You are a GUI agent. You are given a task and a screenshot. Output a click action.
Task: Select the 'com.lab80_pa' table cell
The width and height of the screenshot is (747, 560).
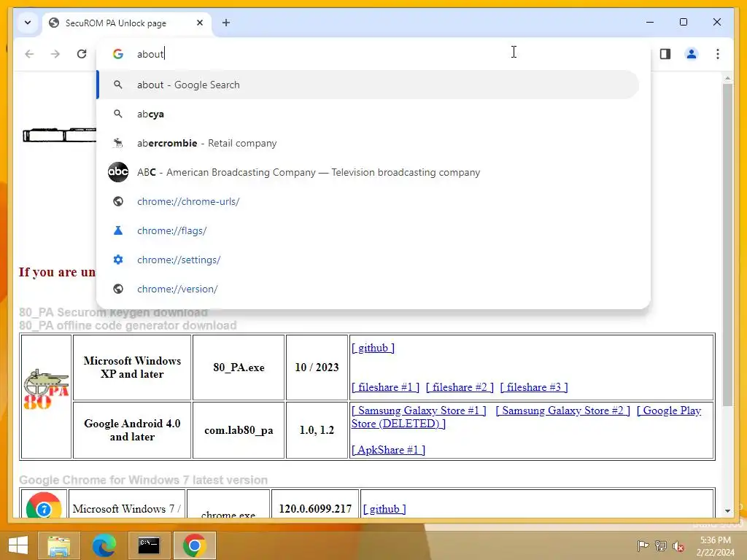pyautogui.click(x=239, y=430)
